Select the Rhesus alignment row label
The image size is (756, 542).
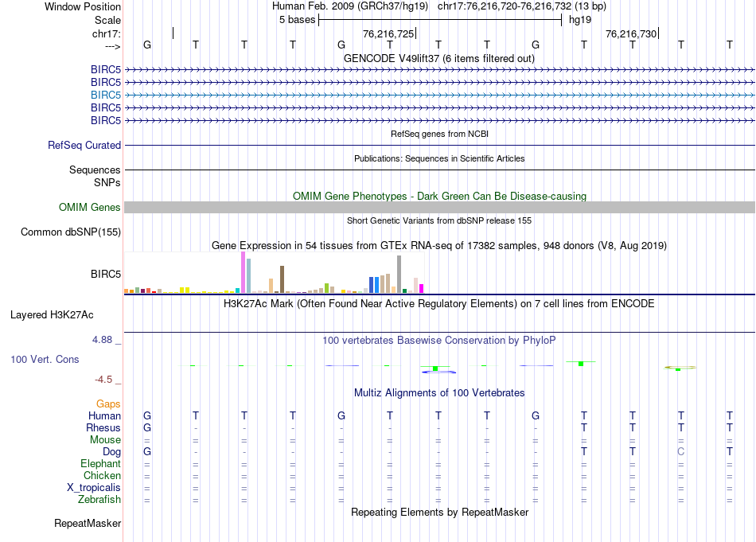coord(103,427)
